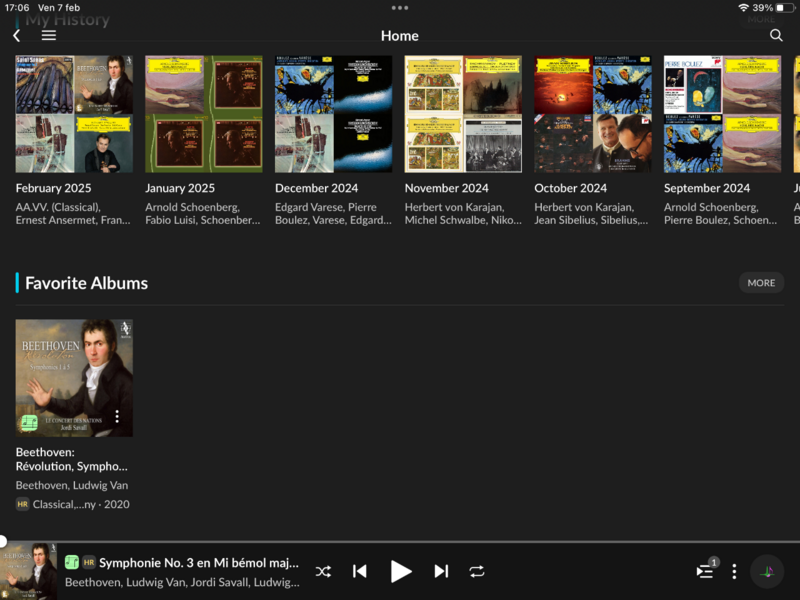The height and width of the screenshot is (600, 800).
Task: Tap the three-dot multitasking indicator at top
Action: [x=400, y=7]
